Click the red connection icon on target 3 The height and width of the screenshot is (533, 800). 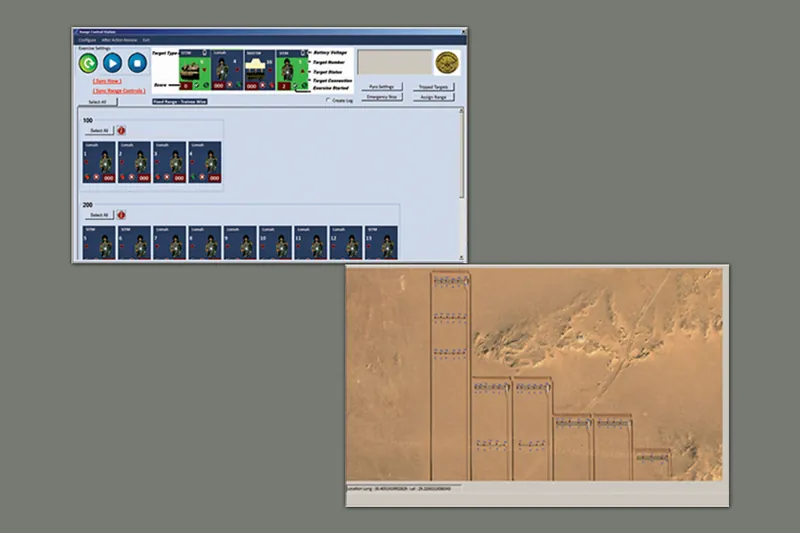pyautogui.click(x=158, y=177)
